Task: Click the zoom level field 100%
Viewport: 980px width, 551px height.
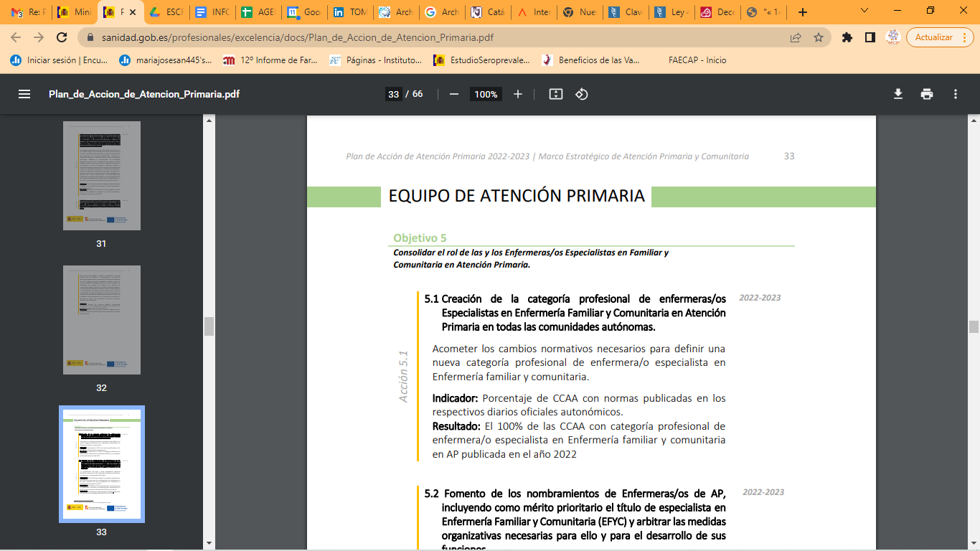Action: 486,94
